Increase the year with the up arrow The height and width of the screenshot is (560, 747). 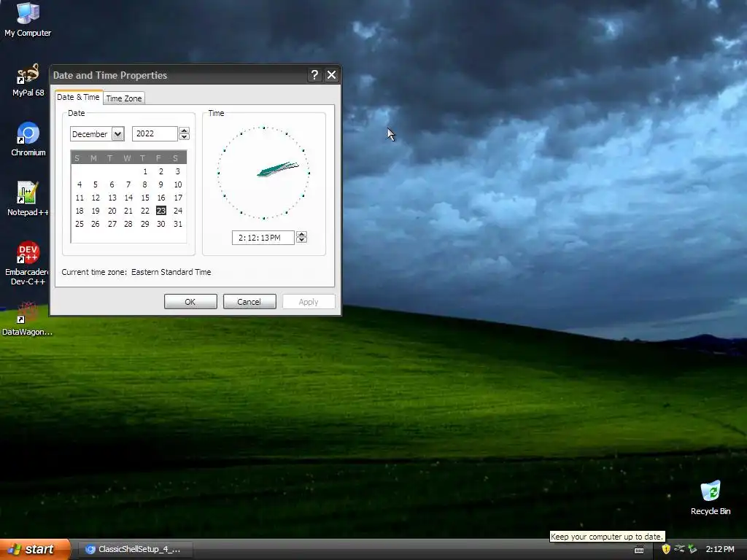[185, 131]
